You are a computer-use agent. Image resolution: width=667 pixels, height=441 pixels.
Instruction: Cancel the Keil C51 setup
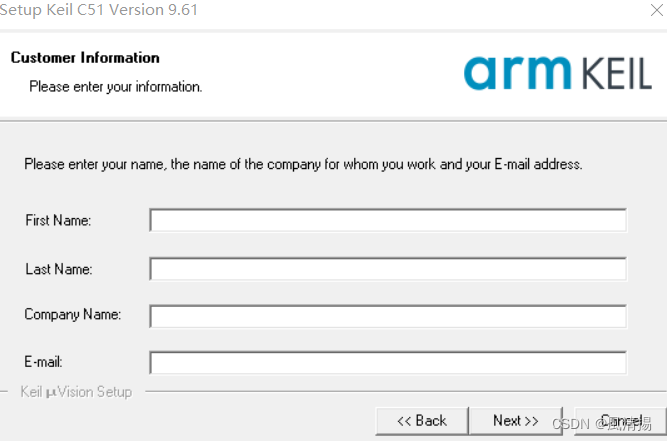(620, 421)
